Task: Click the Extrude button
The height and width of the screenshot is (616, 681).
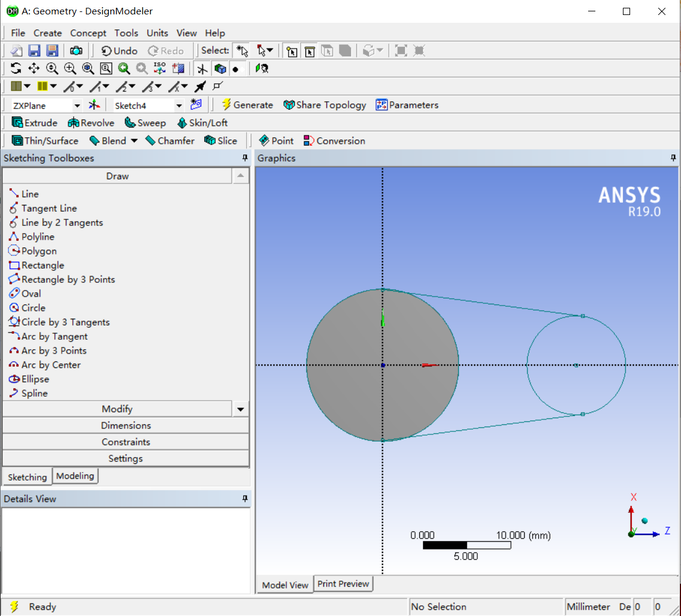Action: tap(34, 123)
